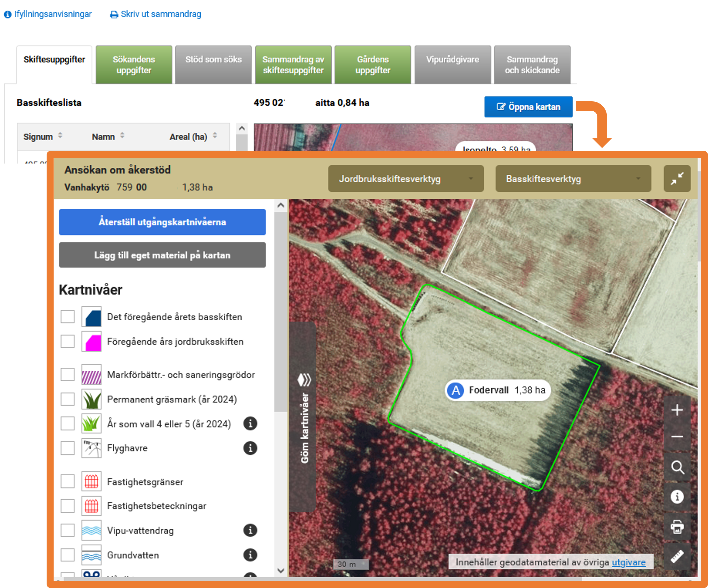
Task: Open the map search magnifier tool
Action: [x=677, y=467]
